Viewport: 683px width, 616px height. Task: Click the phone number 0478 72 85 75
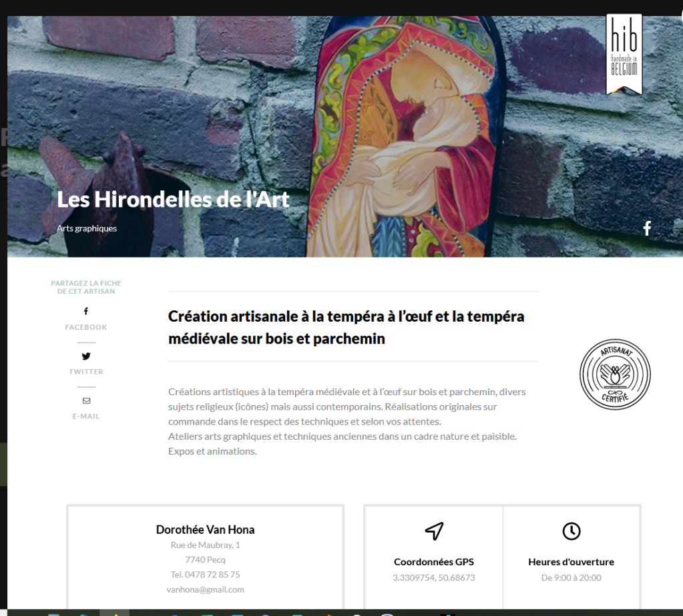tap(212, 575)
